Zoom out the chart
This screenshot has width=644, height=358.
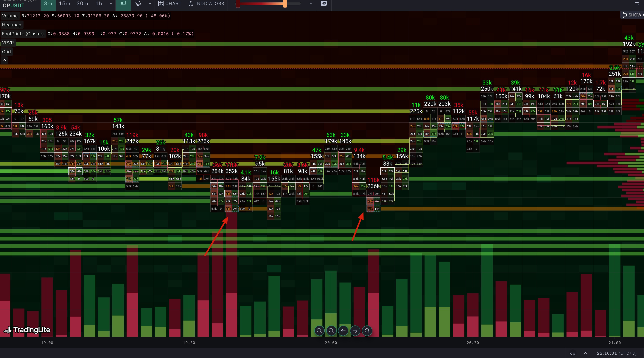point(319,331)
